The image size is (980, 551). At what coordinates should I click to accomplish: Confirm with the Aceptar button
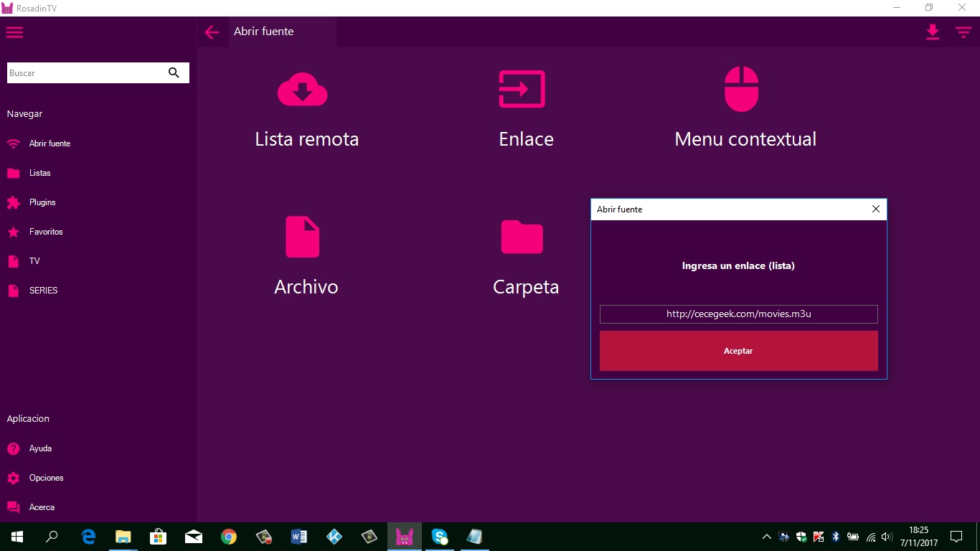tap(739, 351)
